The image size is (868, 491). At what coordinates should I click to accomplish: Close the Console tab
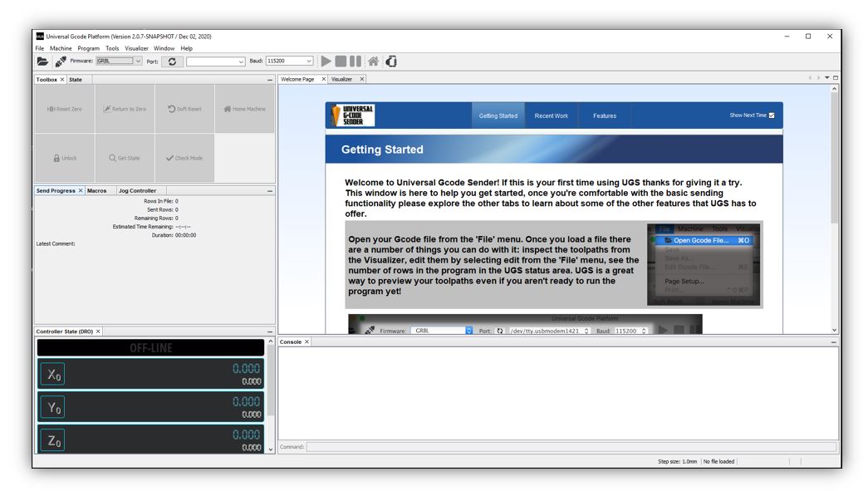click(306, 342)
